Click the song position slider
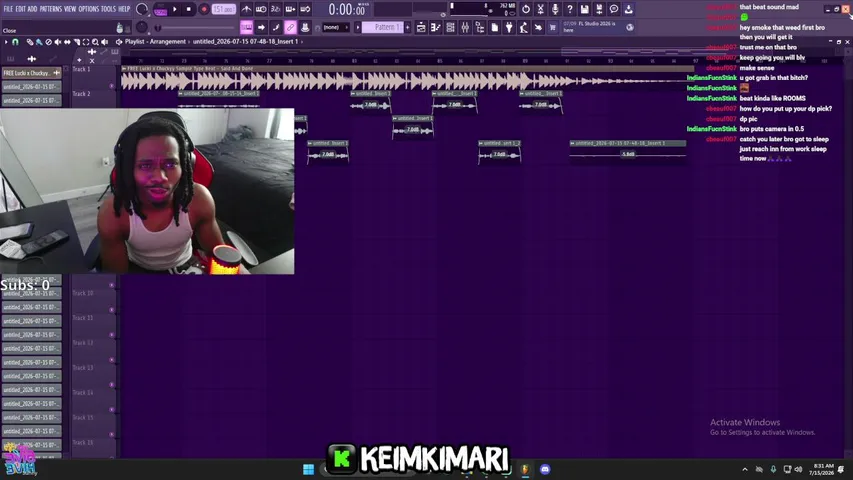This screenshot has height=480, width=853. click(196, 28)
